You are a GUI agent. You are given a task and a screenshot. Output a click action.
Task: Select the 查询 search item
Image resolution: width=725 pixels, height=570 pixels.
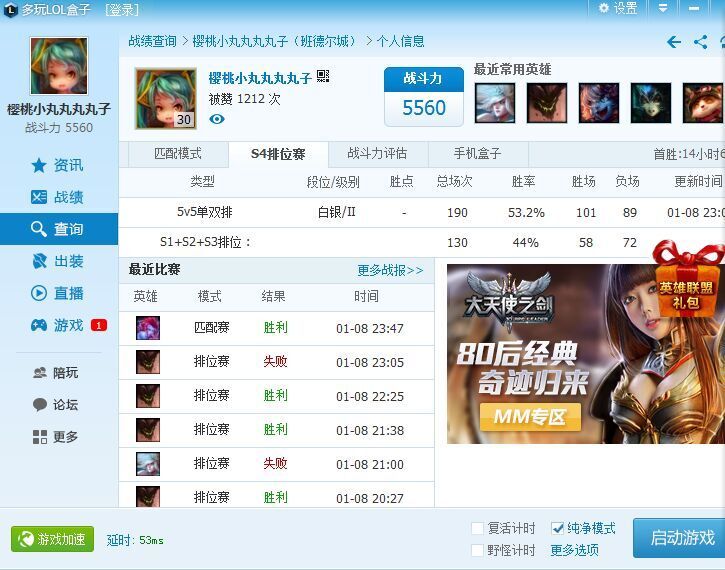(59, 229)
